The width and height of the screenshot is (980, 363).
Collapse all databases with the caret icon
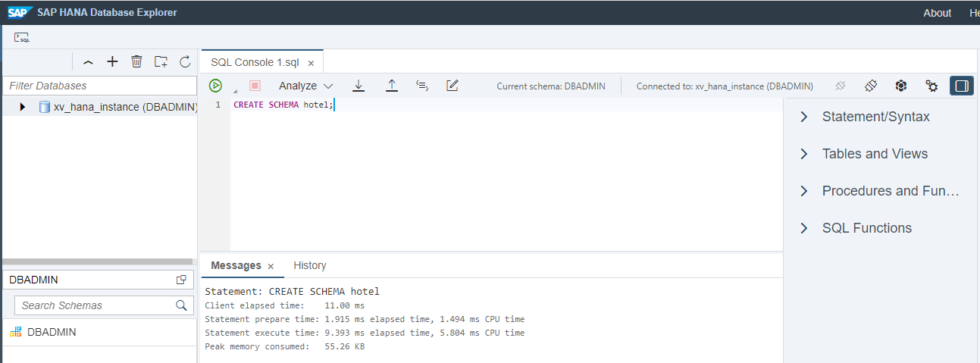[x=88, y=62]
